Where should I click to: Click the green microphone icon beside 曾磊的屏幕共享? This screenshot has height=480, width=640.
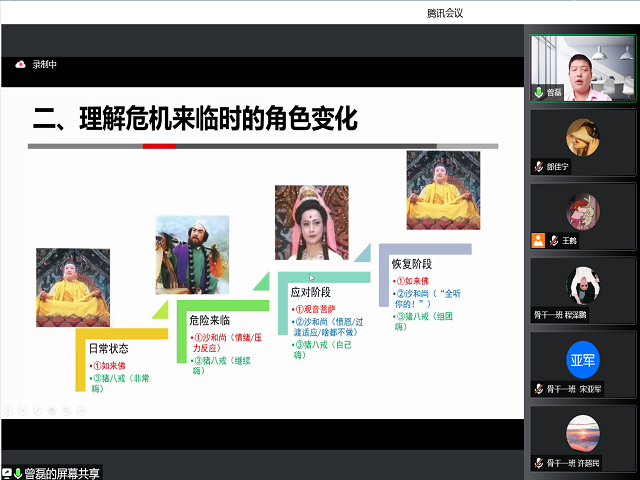18,473
